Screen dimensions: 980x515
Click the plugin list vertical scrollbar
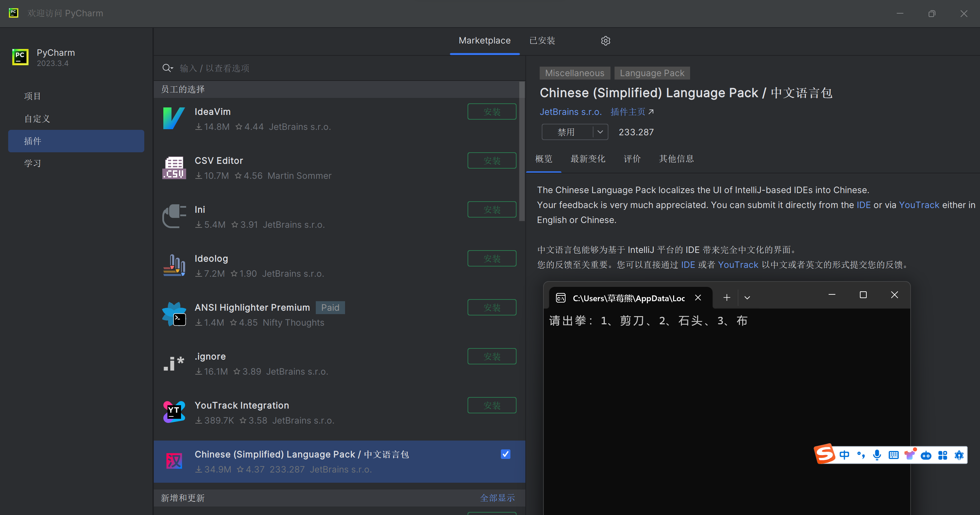[522, 152]
